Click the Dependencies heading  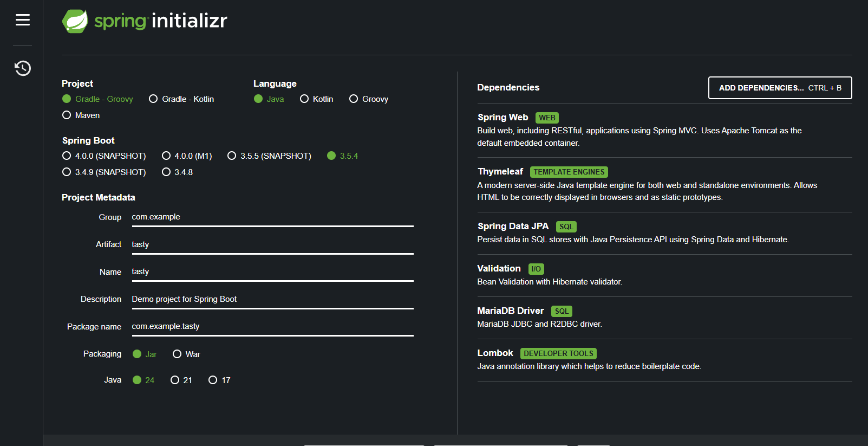508,88
